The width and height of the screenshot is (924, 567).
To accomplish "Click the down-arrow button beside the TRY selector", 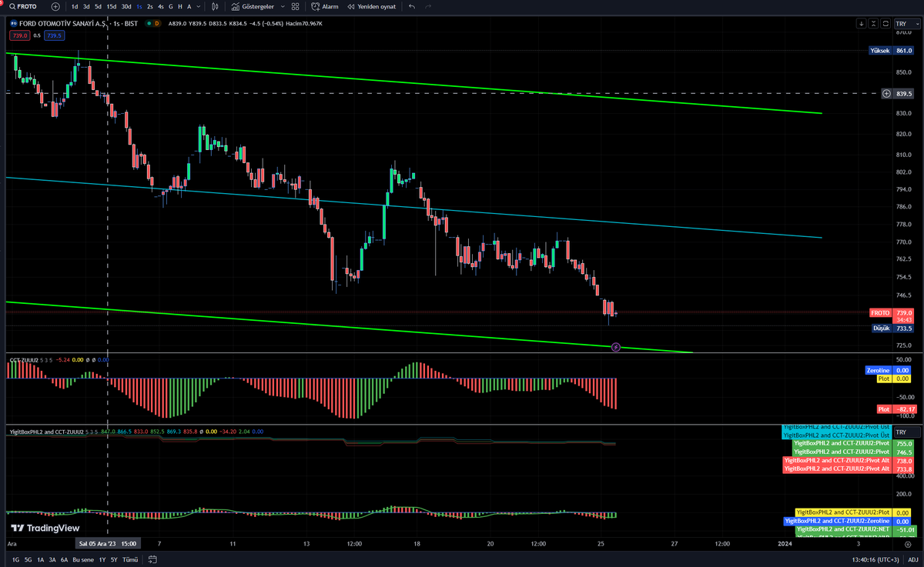I will coord(861,24).
